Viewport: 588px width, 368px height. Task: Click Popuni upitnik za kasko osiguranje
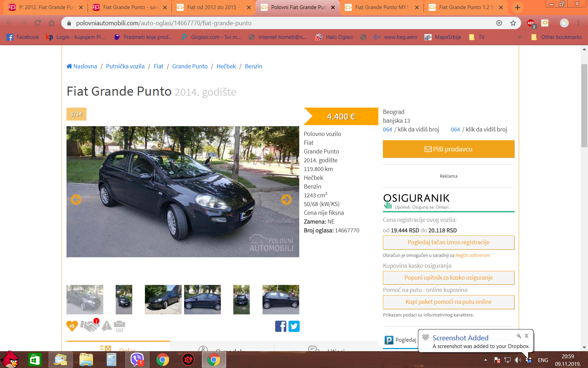click(x=449, y=278)
